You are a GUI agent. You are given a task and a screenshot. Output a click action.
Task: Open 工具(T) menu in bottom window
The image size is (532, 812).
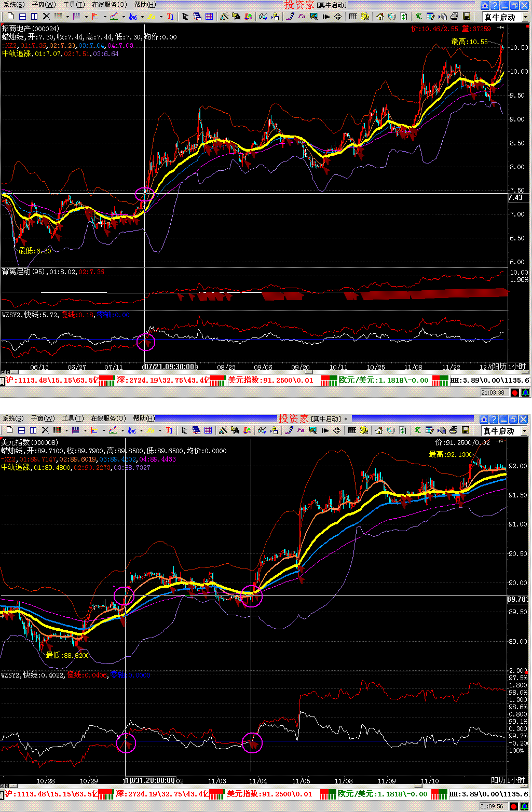coord(73,418)
